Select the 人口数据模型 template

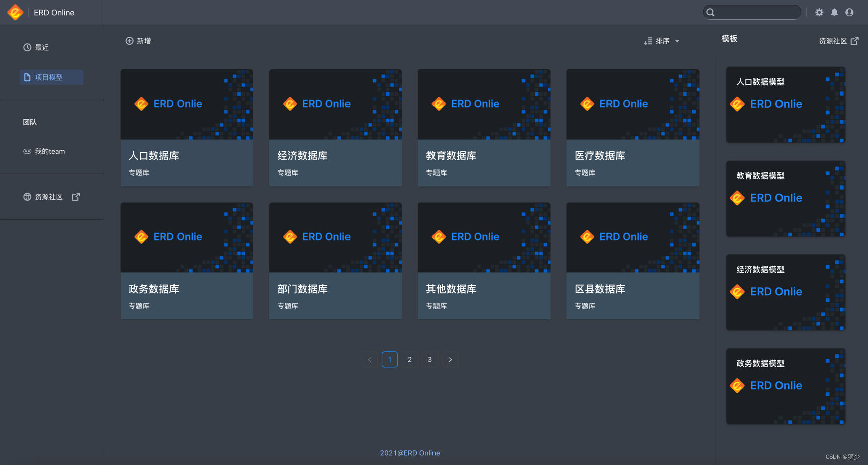tap(786, 105)
